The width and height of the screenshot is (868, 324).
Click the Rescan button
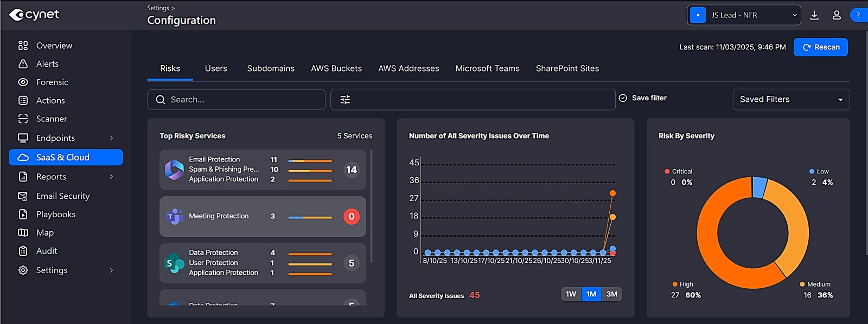(x=820, y=47)
